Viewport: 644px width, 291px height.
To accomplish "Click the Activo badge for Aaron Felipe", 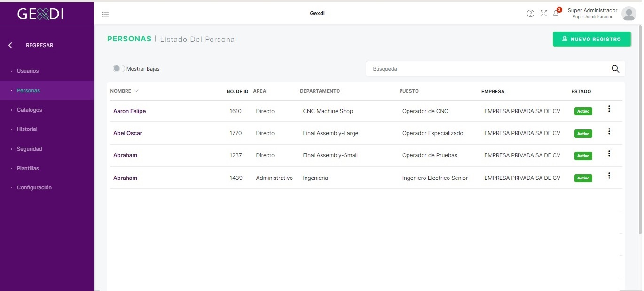I will click(x=583, y=112).
